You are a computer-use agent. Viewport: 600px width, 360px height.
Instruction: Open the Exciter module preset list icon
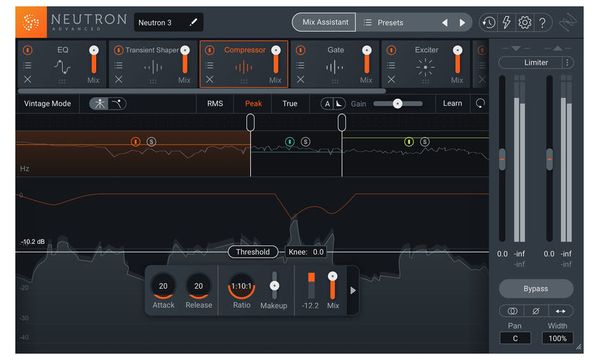point(391,65)
